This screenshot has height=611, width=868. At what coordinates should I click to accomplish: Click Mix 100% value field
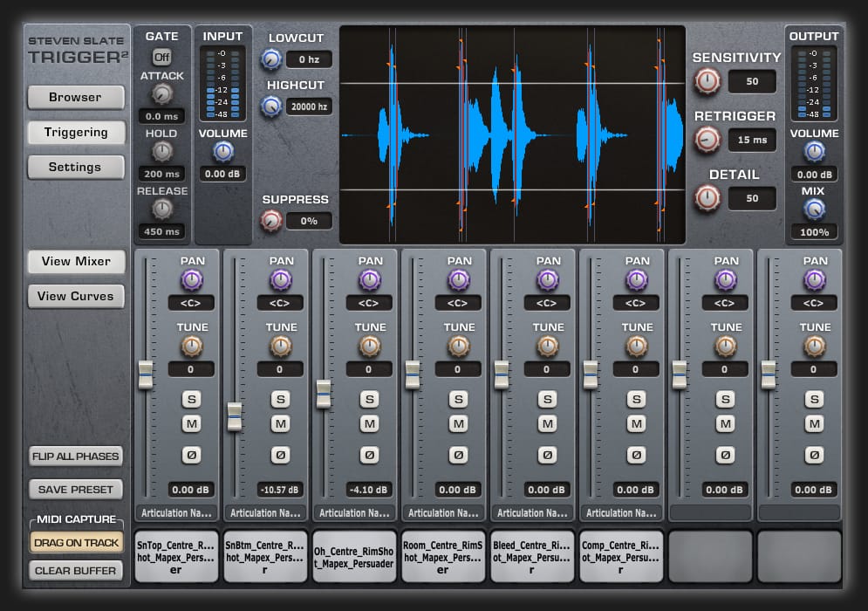[x=814, y=232]
